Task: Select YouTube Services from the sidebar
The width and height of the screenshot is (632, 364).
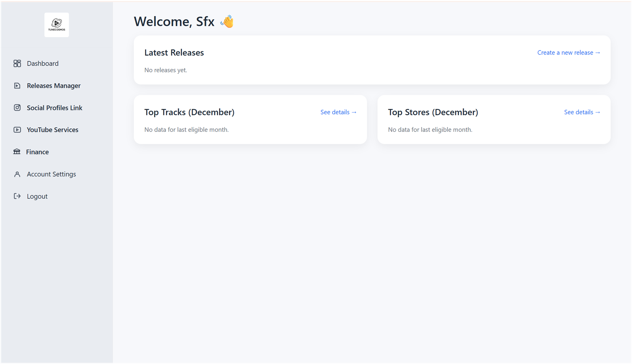Action: coord(53,130)
